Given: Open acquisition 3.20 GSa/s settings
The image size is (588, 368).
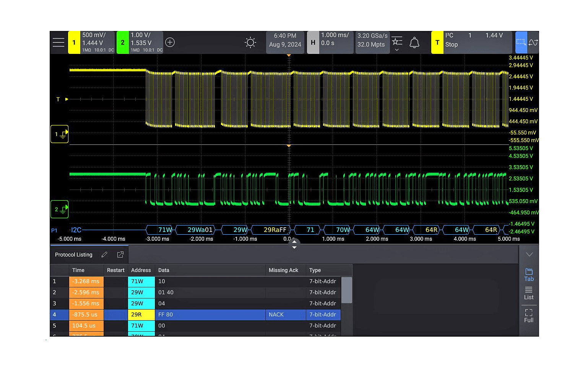Looking at the screenshot, I should [372, 42].
